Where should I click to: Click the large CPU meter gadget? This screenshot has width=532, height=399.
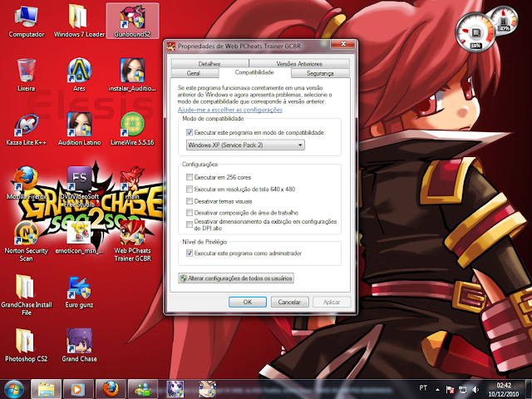pyautogui.click(x=475, y=33)
